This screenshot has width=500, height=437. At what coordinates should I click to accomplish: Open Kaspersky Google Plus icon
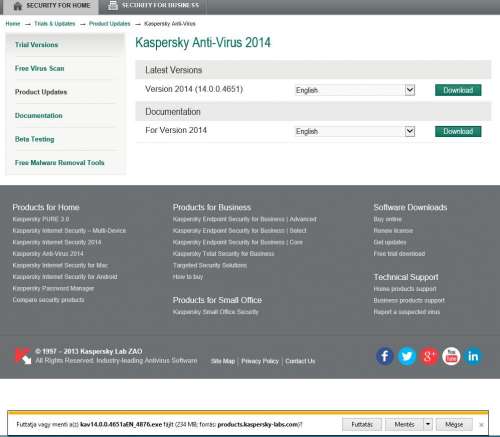[429, 356]
